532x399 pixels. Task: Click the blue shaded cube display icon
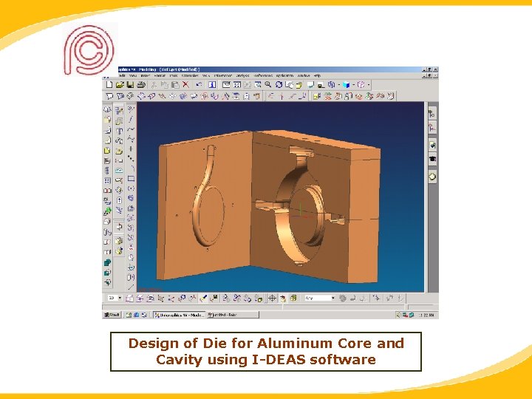point(346,84)
